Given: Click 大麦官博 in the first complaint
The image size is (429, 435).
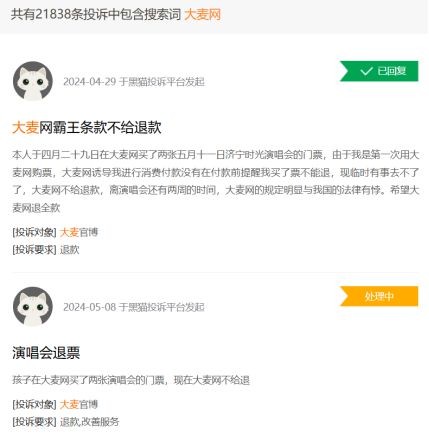Looking at the screenshot, I should [x=79, y=232].
